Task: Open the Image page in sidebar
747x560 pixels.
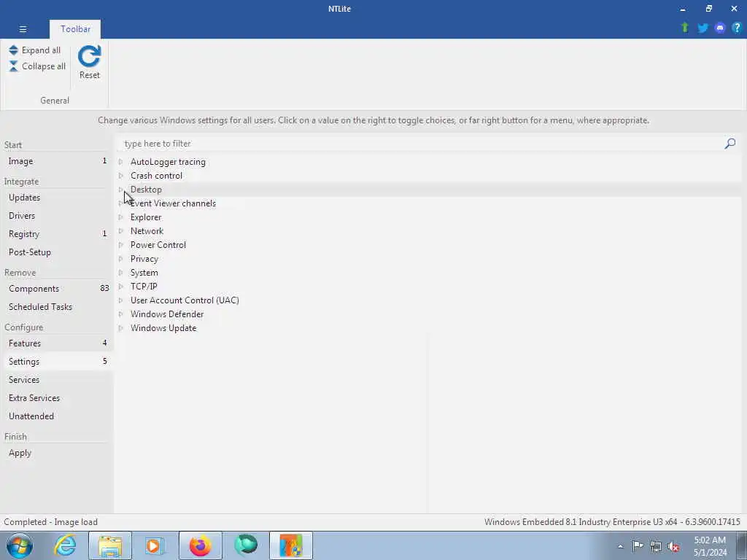Action: coord(57,161)
